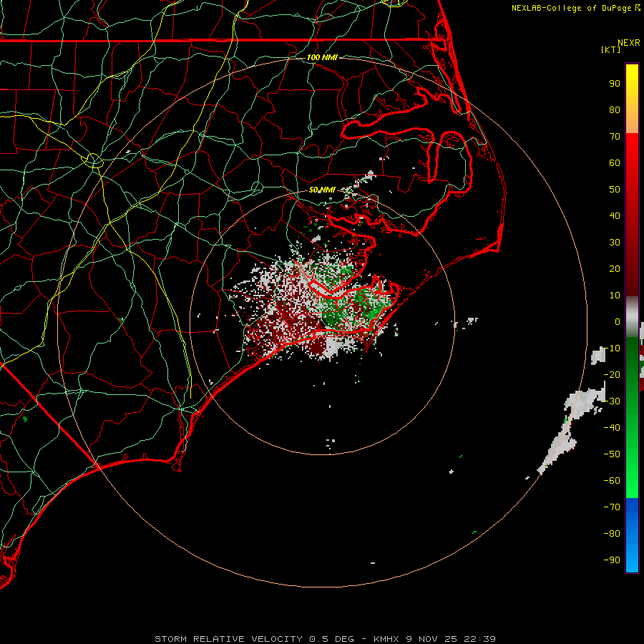Select the -50 value on velocity scale

click(612, 454)
